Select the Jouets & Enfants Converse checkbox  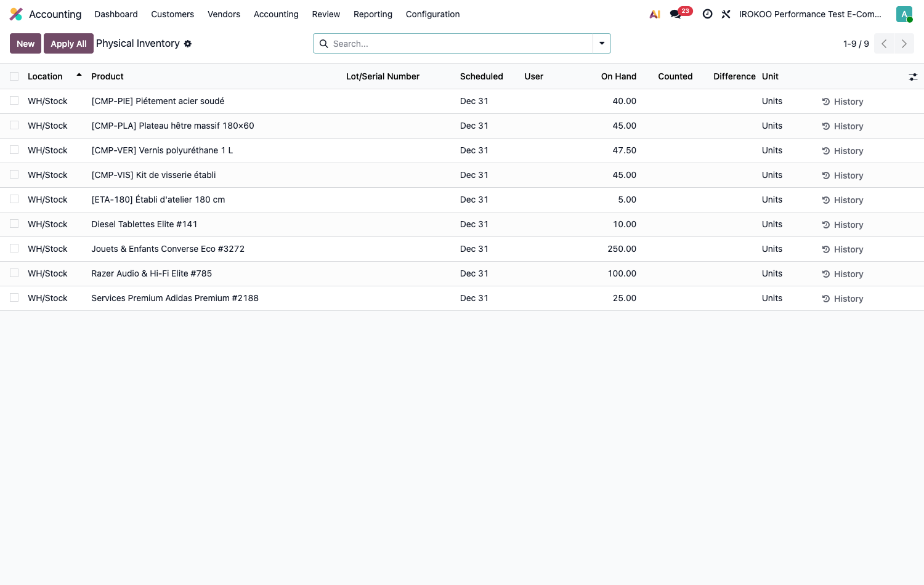(x=14, y=248)
